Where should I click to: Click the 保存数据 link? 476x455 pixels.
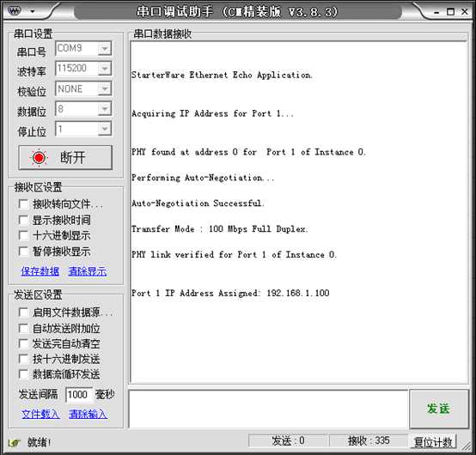click(40, 271)
